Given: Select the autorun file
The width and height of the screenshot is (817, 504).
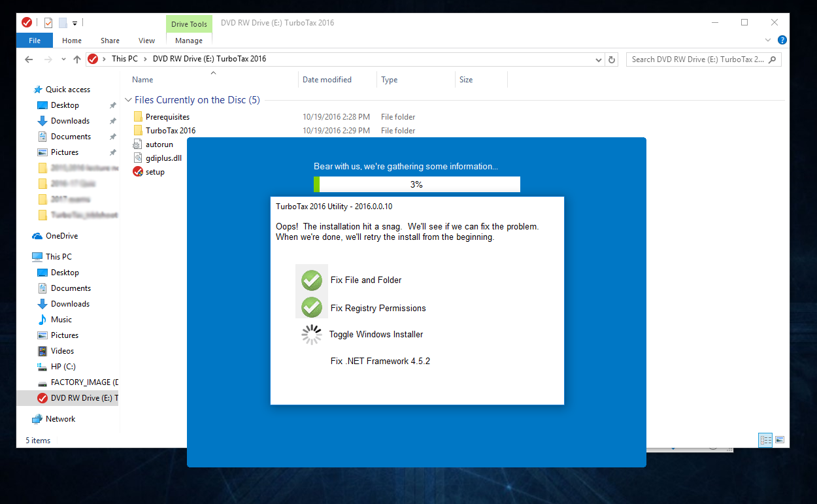Looking at the screenshot, I should click(x=159, y=144).
